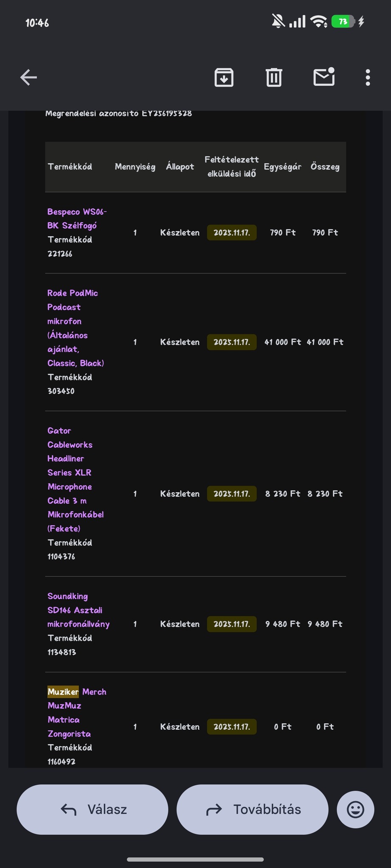
Task: Open Bespeco WS06-BK Szélfogó product link
Action: point(76,218)
